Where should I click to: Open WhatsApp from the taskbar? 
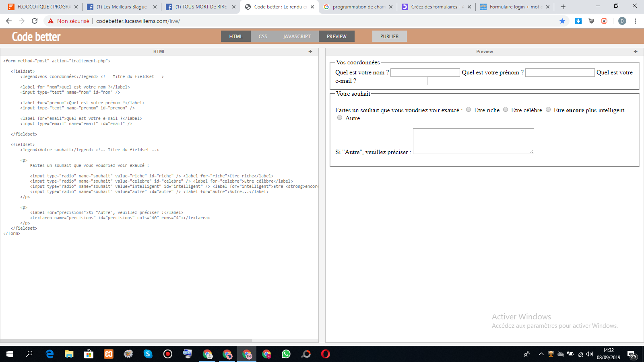286,354
